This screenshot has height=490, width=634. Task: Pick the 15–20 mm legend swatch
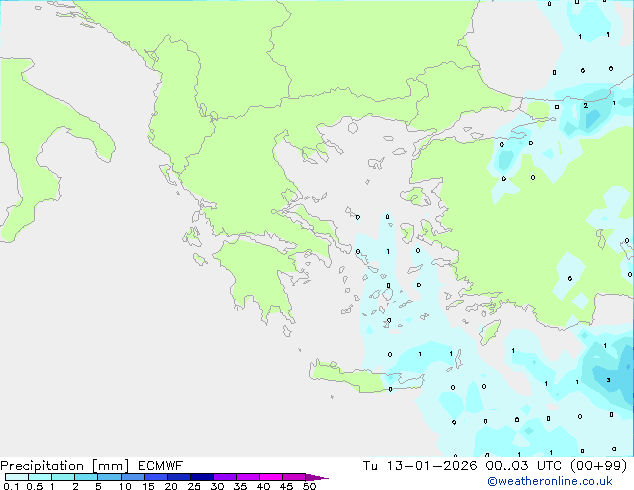point(155,477)
